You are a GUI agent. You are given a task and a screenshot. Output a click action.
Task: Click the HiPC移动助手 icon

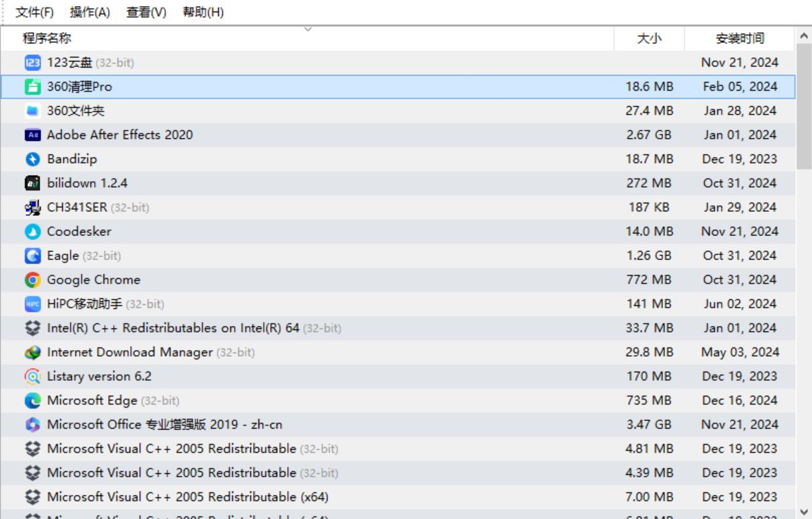[x=32, y=304]
